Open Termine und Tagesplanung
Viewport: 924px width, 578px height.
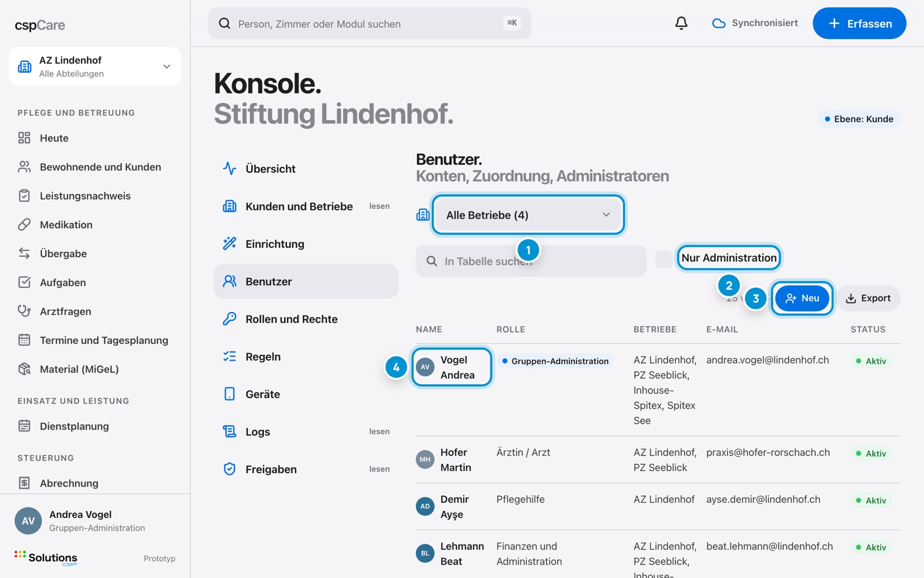(x=95, y=340)
